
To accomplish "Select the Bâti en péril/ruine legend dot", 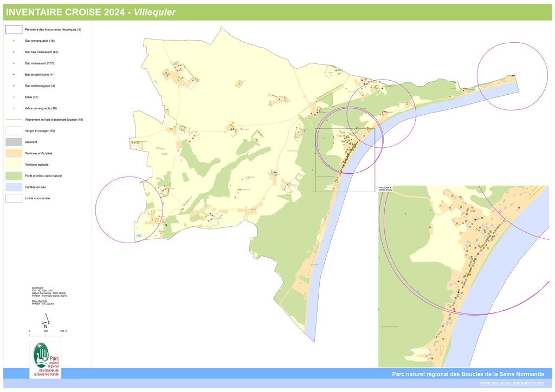I will (12, 74).
